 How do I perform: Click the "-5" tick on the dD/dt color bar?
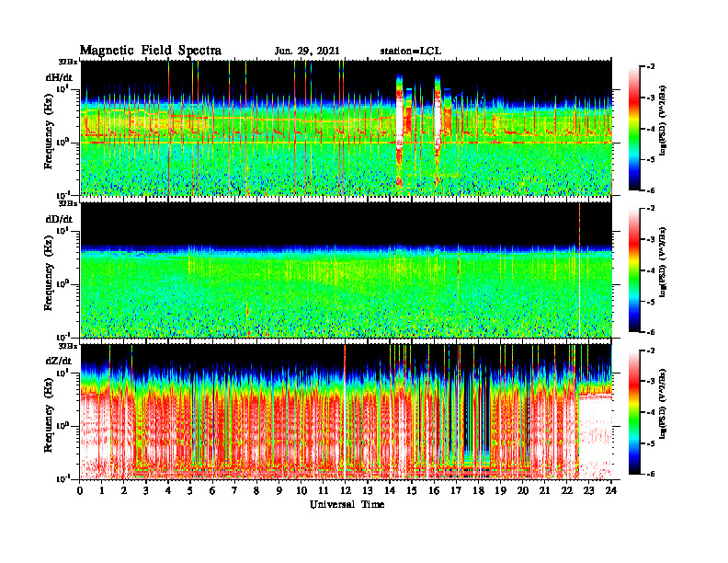[650, 302]
